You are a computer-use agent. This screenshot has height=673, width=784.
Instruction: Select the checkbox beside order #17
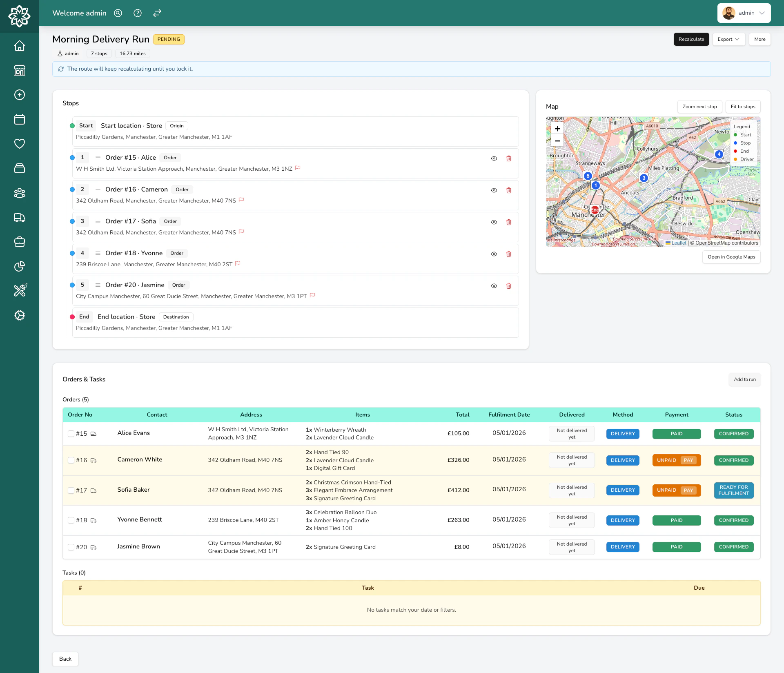[71, 490]
